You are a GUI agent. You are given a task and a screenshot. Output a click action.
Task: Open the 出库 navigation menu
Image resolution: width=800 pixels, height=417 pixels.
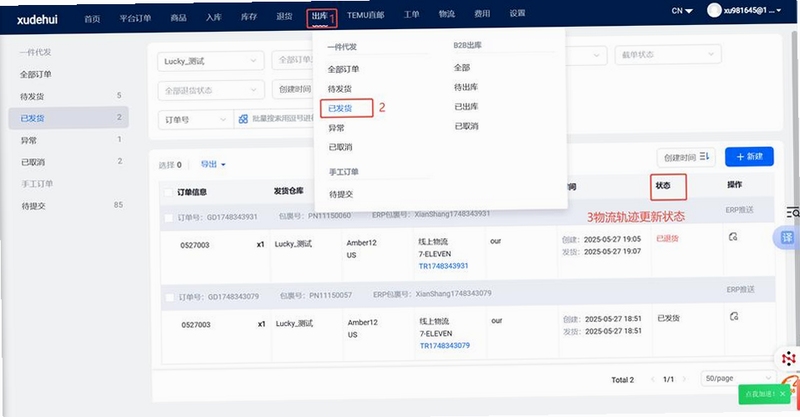point(320,16)
